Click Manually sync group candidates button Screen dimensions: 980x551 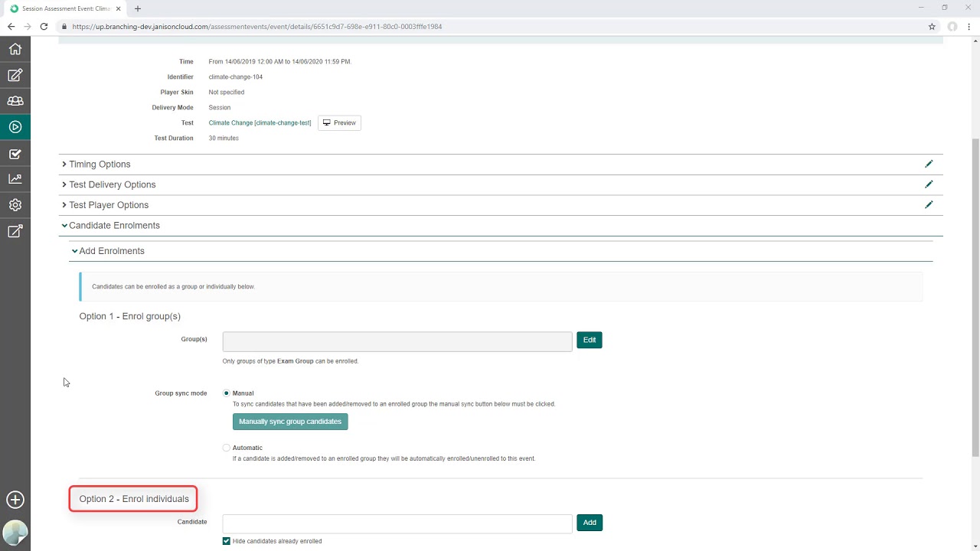(290, 422)
